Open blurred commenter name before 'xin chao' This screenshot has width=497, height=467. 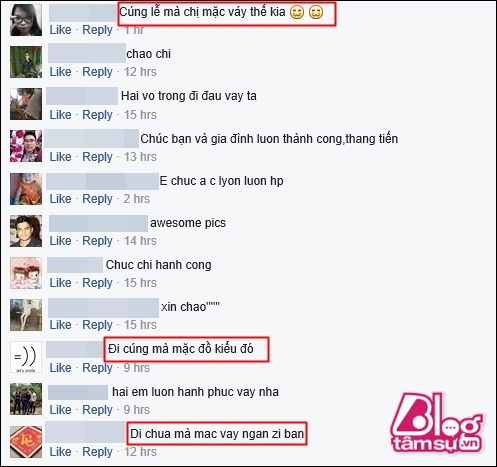(103, 308)
